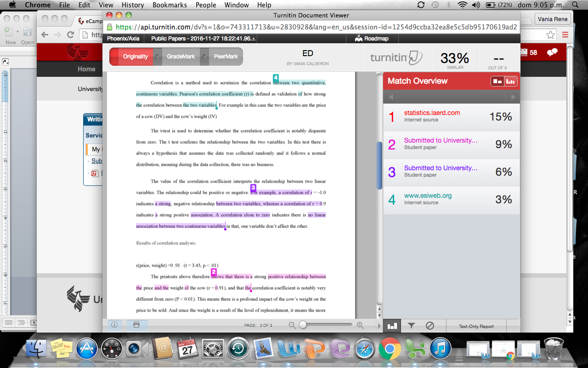This screenshot has width=588, height=368.
Task: Switch to all sources breakdown view
Action: [x=511, y=81]
